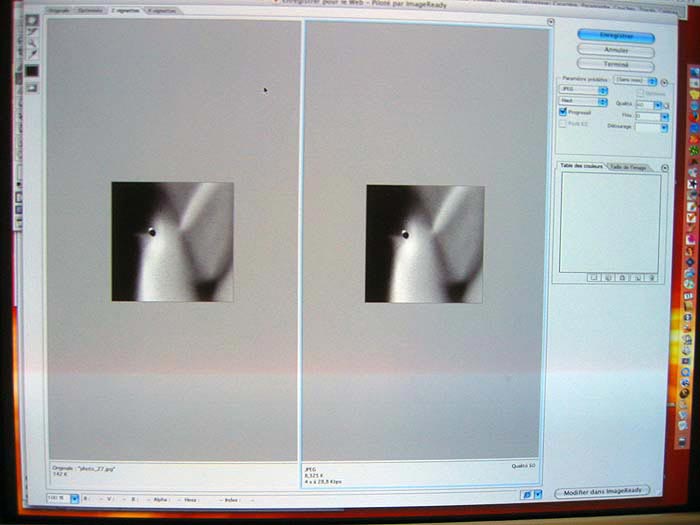The width and height of the screenshot is (700, 525).
Task: Select the Slice Select tool
Action: pyautogui.click(x=32, y=33)
